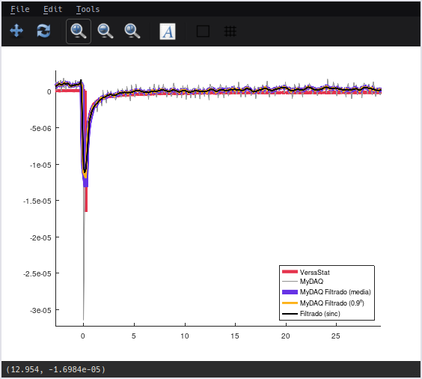Click the bottom tip of the gray MyDAQ spike
This screenshot has height=379, width=422.
coord(83,319)
